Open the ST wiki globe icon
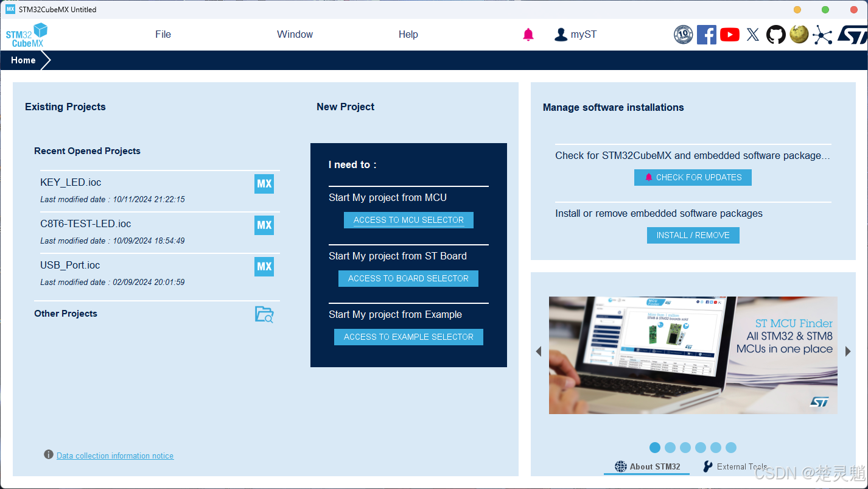This screenshot has width=868, height=489. [799, 35]
